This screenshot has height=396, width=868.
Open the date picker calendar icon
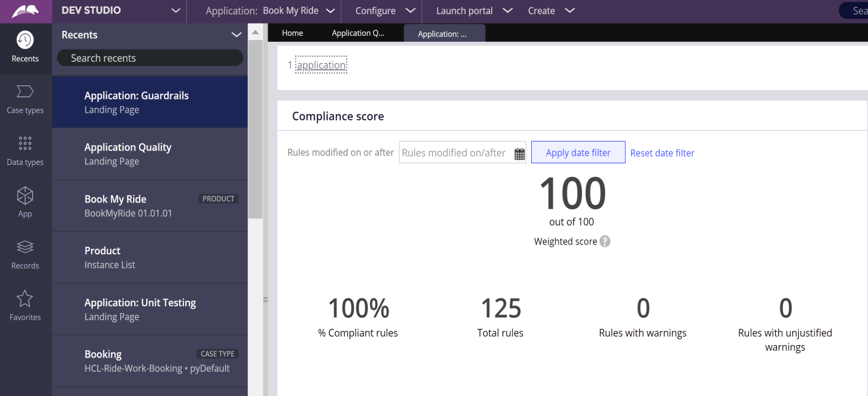[520, 153]
